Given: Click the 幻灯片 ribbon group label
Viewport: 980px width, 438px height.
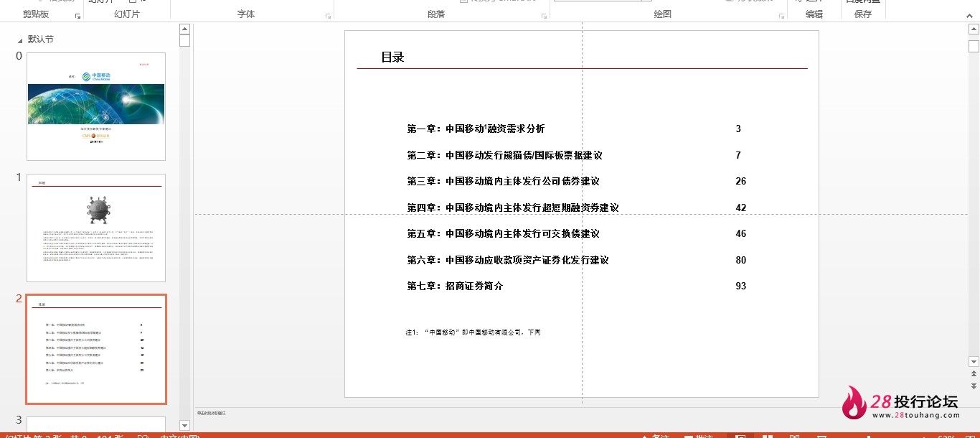Looking at the screenshot, I should 127,14.
